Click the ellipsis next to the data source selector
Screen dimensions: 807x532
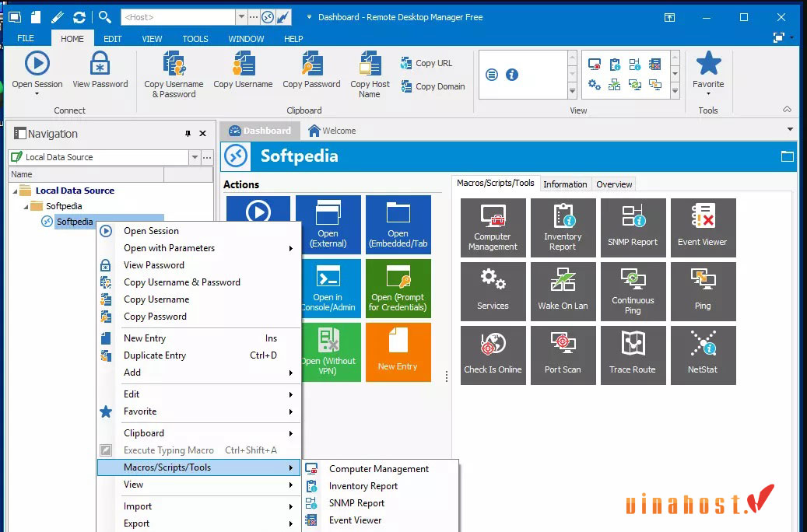(207, 157)
